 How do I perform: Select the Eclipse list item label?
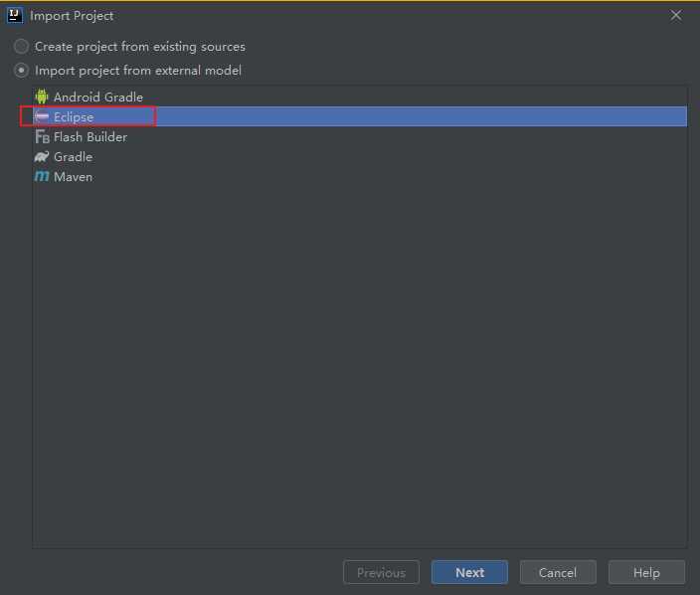pyautogui.click(x=74, y=116)
